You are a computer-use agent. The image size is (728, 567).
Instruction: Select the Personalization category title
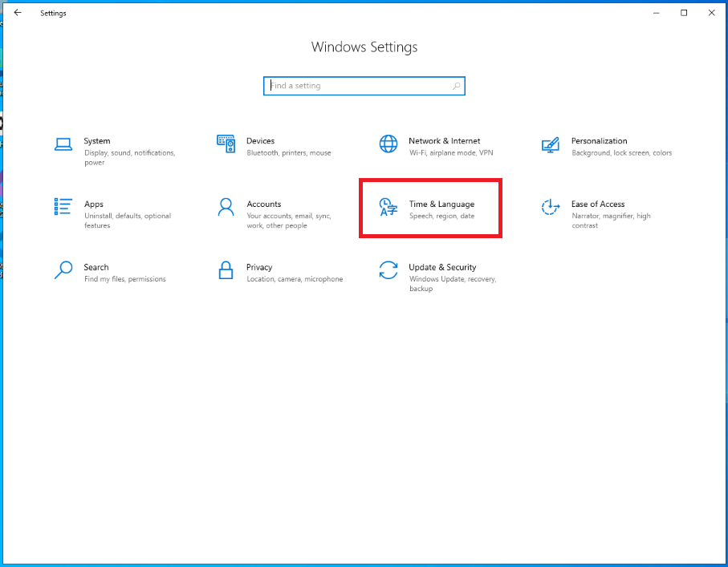(599, 141)
